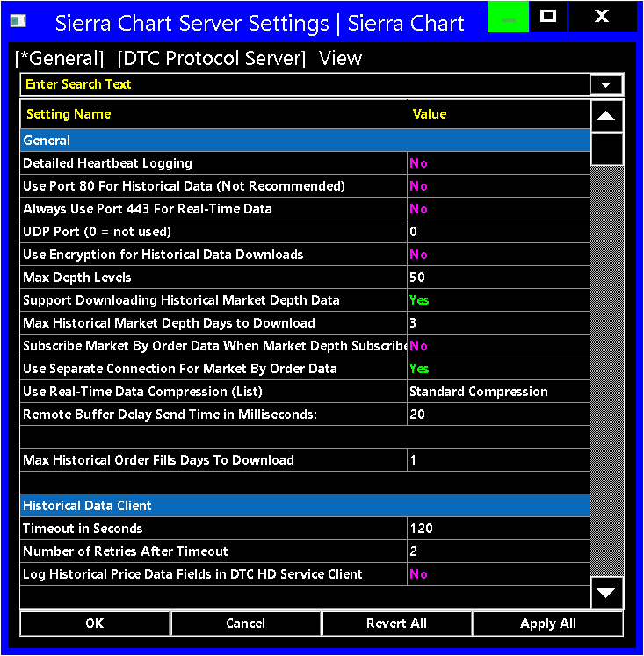The width and height of the screenshot is (644, 656).
Task: Click the Enter Search Text field
Action: coord(305,84)
